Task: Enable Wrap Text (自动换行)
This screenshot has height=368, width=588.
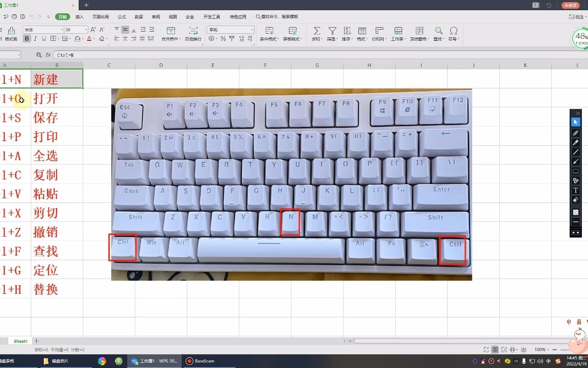Action: coord(193,33)
